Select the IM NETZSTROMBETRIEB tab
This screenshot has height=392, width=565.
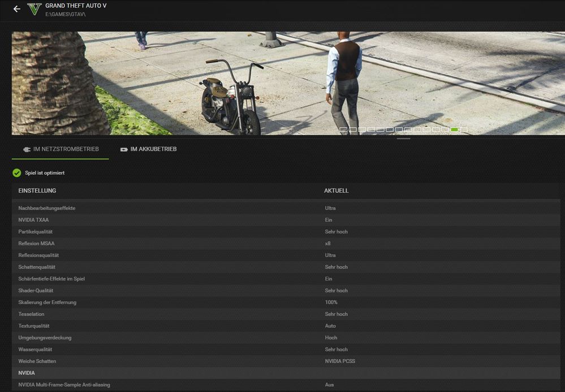61,149
